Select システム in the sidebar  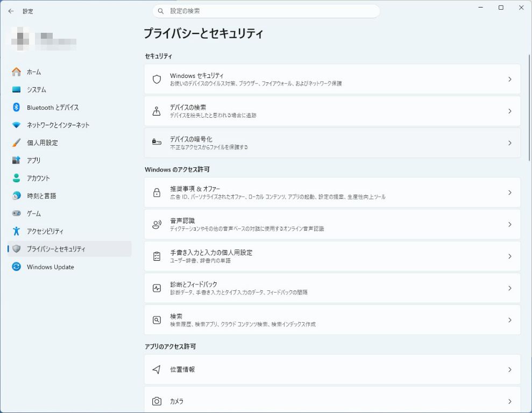tap(69, 89)
